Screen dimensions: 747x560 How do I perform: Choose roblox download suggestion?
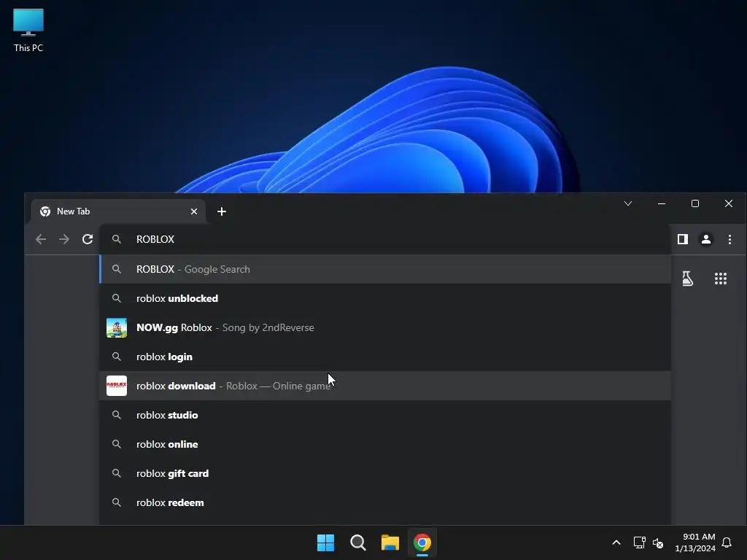click(385, 386)
